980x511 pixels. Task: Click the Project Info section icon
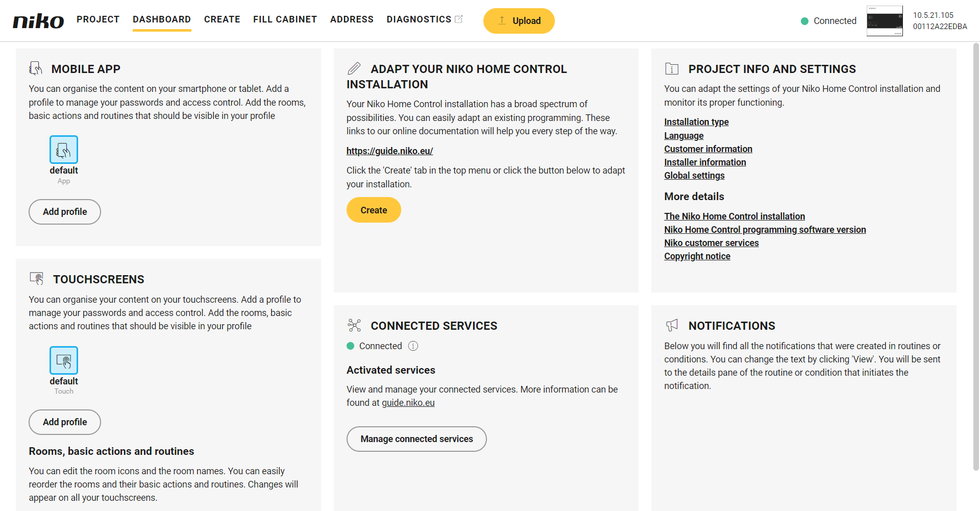[x=672, y=68]
